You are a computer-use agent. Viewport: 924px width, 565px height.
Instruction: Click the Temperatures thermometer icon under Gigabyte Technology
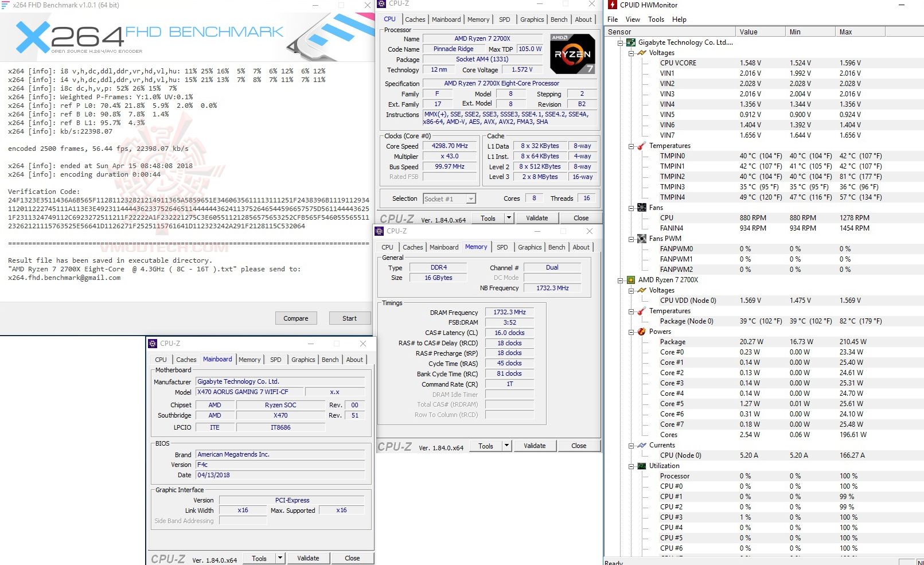642,146
